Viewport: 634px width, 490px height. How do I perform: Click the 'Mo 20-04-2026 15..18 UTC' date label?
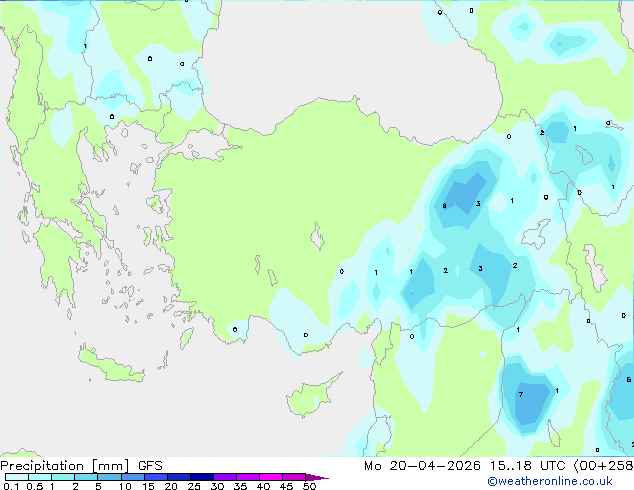465,466
